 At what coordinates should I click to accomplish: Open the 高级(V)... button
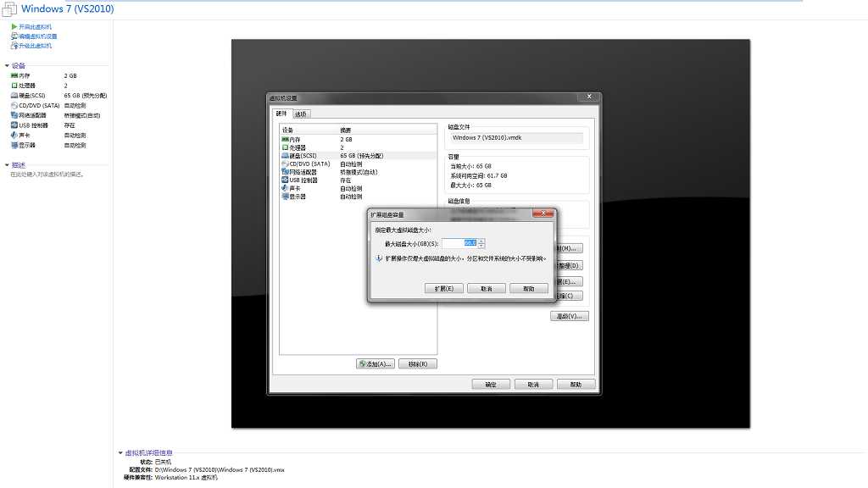click(x=569, y=316)
